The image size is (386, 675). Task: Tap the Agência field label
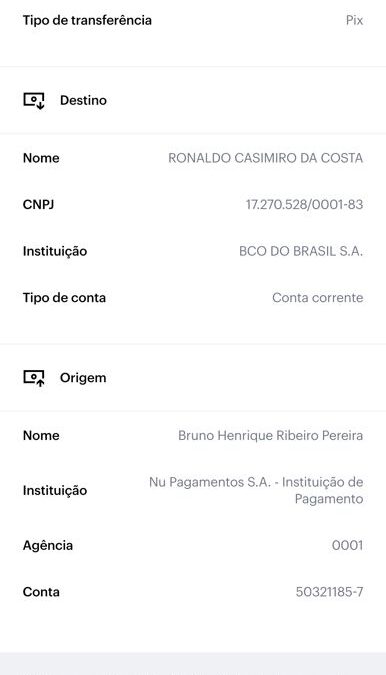(x=48, y=546)
